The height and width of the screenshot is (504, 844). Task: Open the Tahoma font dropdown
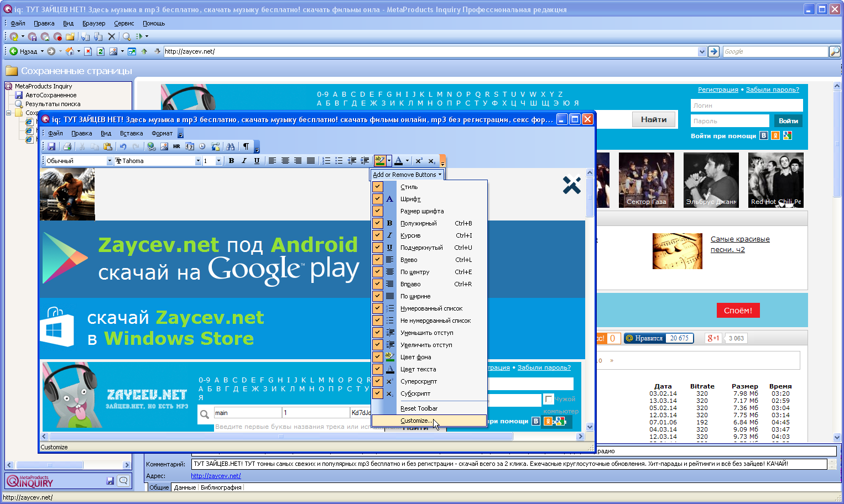pyautogui.click(x=198, y=161)
